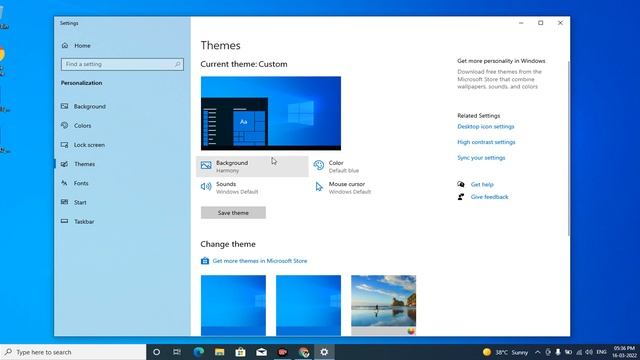Open the red app icon on taskbar

coord(282,352)
